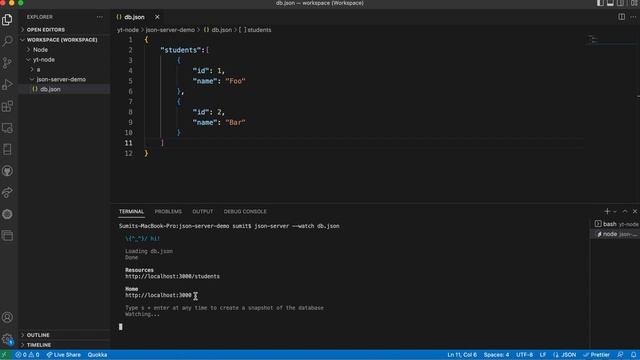Screen dimensions: 640x360
Task: Click errors and warnings status indicator
Action: click(27, 355)
